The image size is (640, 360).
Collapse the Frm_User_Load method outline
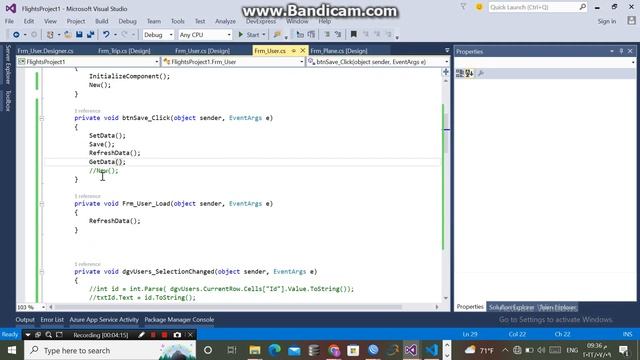point(42,204)
